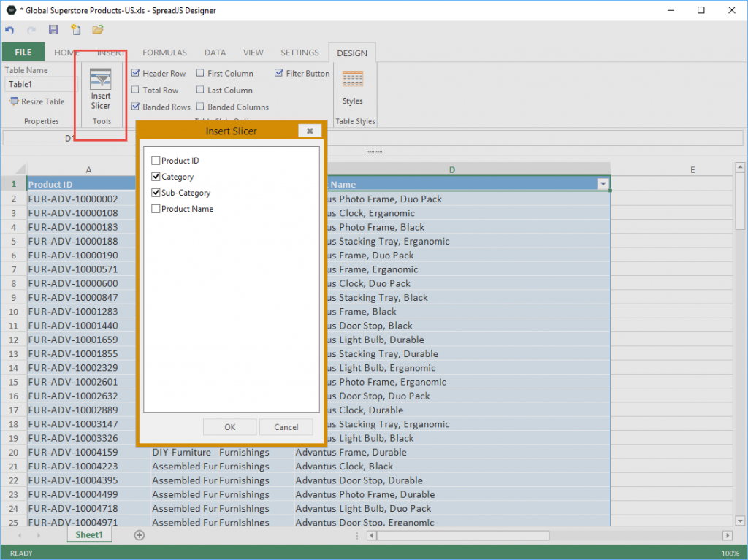The image size is (748, 560).
Task: Select the DESIGN tab
Action: tap(352, 53)
